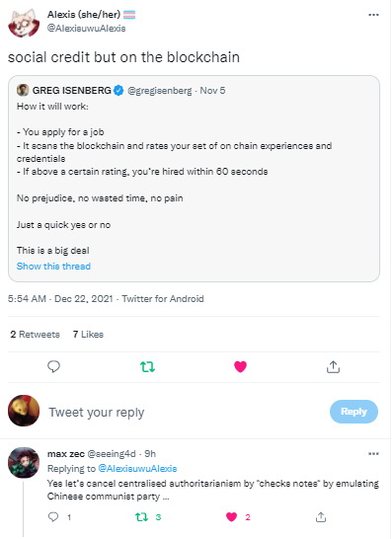392x539 pixels.
Task: Open the more options menu on max zec's reply
Action: (x=373, y=454)
